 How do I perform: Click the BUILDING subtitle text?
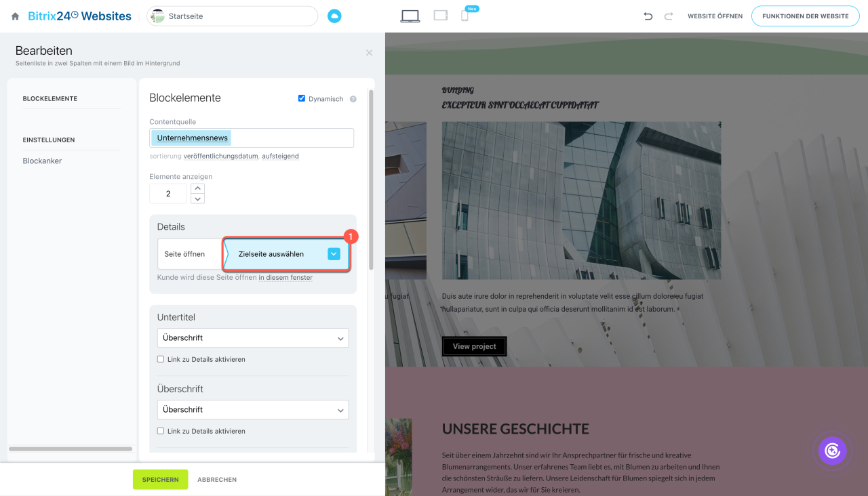click(x=458, y=90)
